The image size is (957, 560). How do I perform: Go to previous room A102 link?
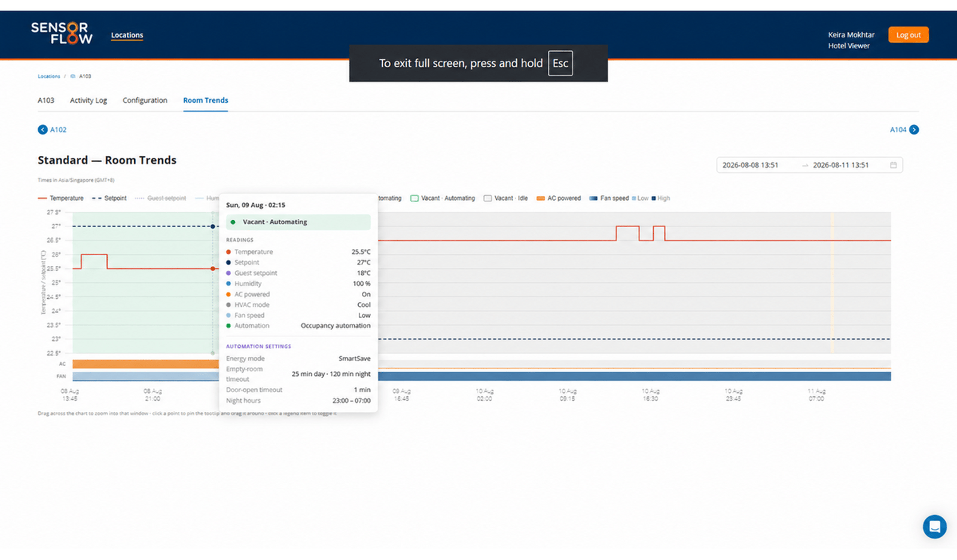59,130
